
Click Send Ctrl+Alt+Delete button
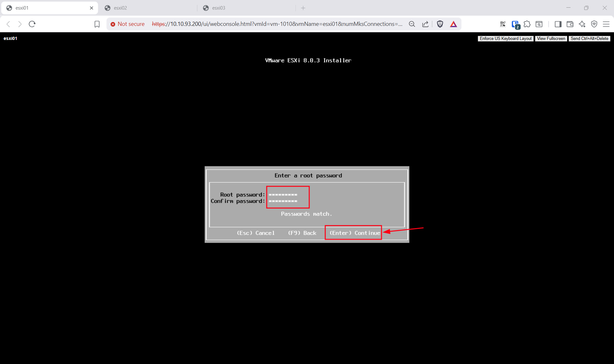click(589, 39)
